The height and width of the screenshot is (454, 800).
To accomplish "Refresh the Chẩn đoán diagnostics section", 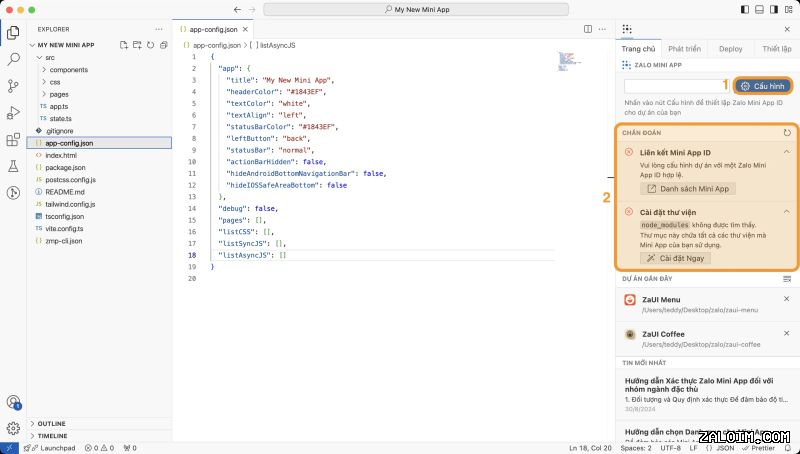I will pos(788,132).
